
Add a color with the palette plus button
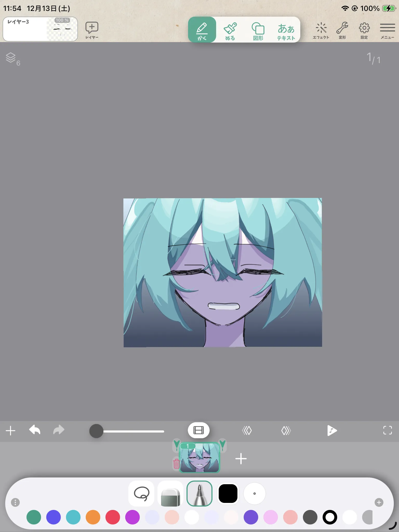(379, 502)
